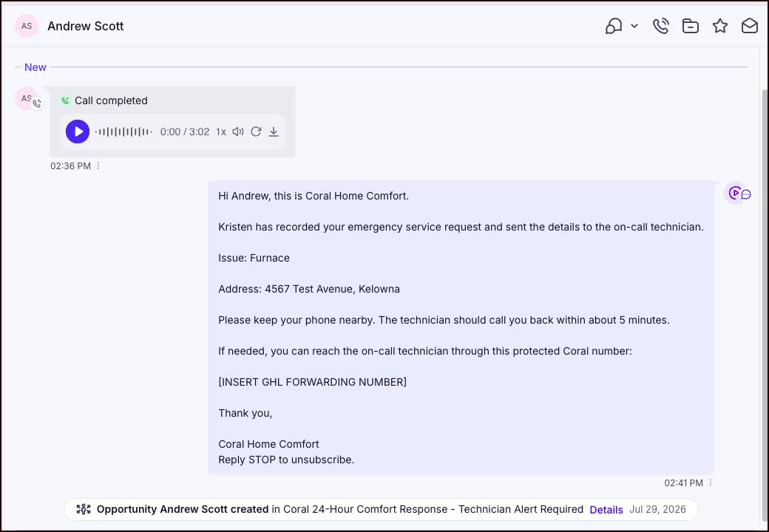Viewport: 769px width, 532px height.
Task: Expand the chevron next to chat icon
Action: (x=634, y=26)
